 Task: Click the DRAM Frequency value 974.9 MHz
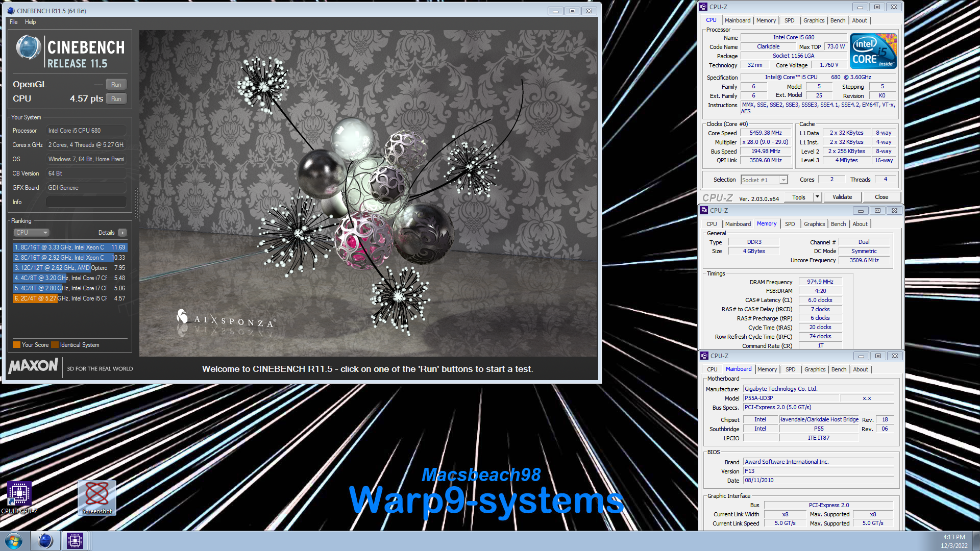pos(820,282)
